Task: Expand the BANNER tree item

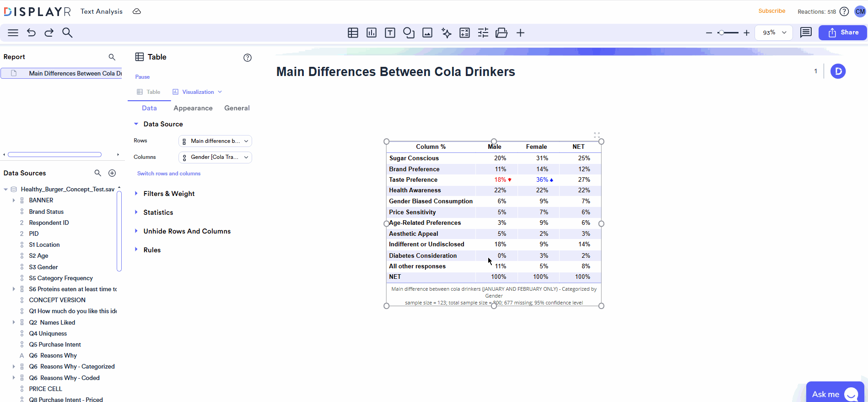Action: tap(14, 200)
